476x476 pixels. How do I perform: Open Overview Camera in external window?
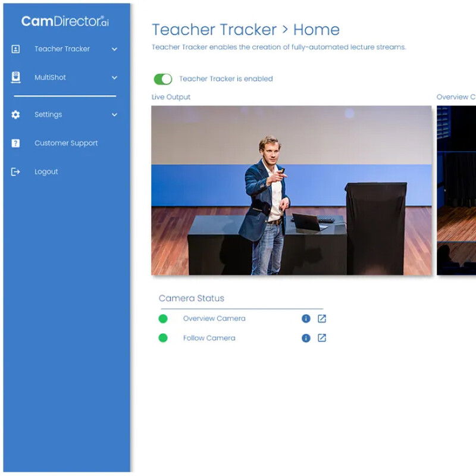[x=322, y=318]
